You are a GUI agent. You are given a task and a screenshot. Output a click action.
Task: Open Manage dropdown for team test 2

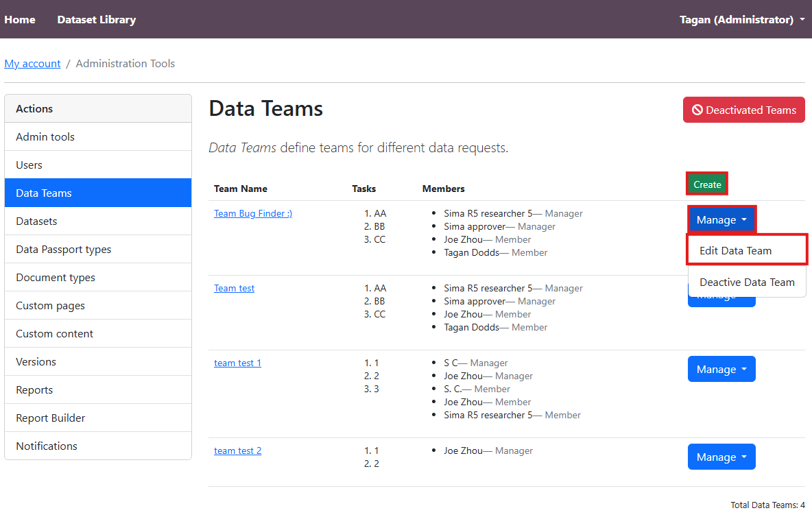coord(721,457)
